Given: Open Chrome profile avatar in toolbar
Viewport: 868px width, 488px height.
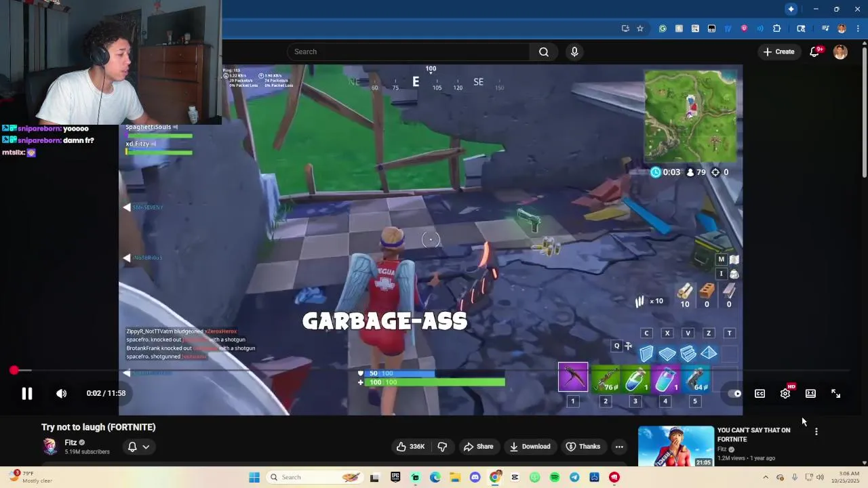Looking at the screenshot, I should click(x=842, y=28).
